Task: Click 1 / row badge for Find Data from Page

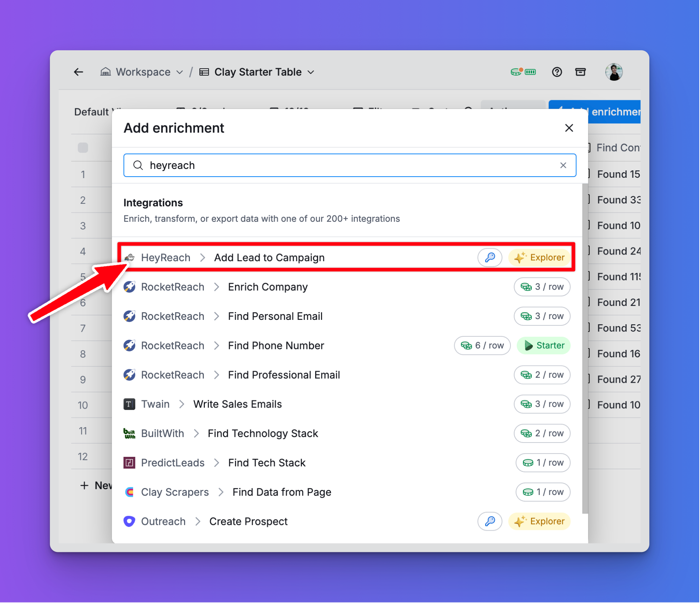Action: pyautogui.click(x=543, y=492)
